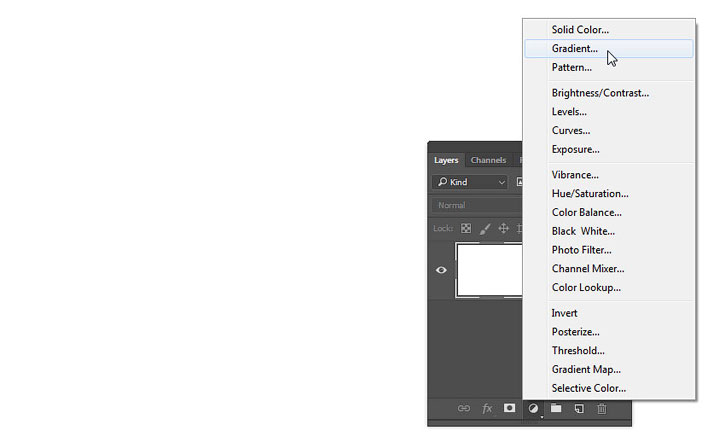Choose Solid Color from menu
Image resolution: width=725 pixels, height=448 pixels.
coord(609,30)
